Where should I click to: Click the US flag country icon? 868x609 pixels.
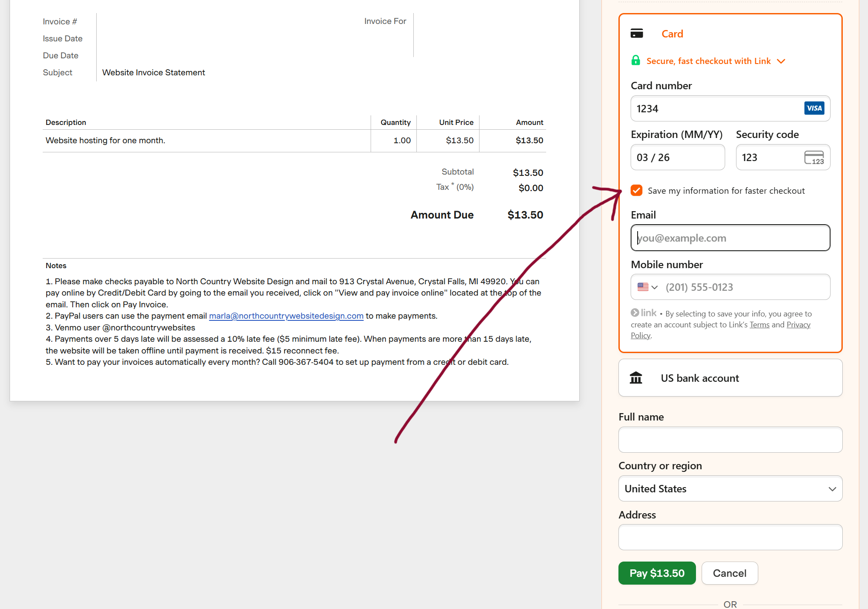[x=642, y=287]
